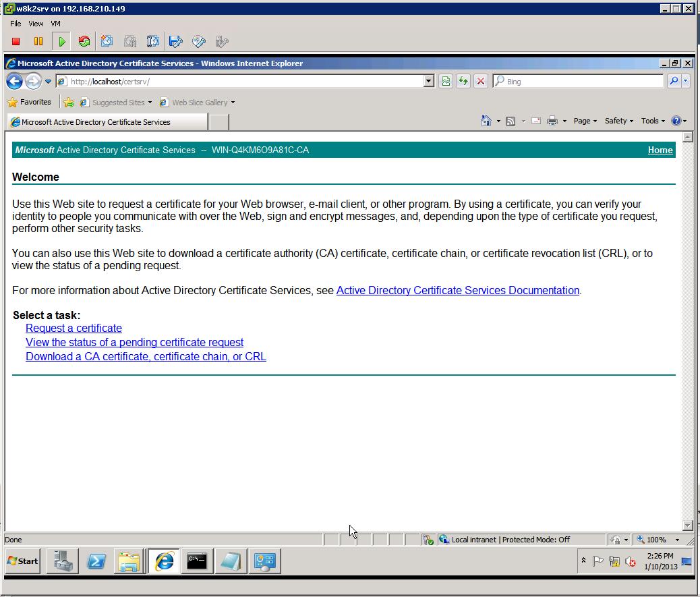The image size is (700, 597).
Task: Click the Request a certificate link
Action: point(74,329)
